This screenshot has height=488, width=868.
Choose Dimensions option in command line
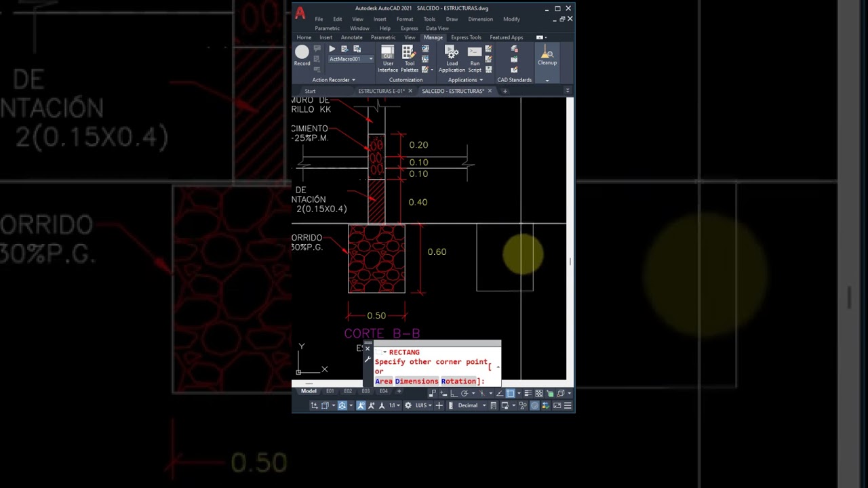[x=416, y=381]
